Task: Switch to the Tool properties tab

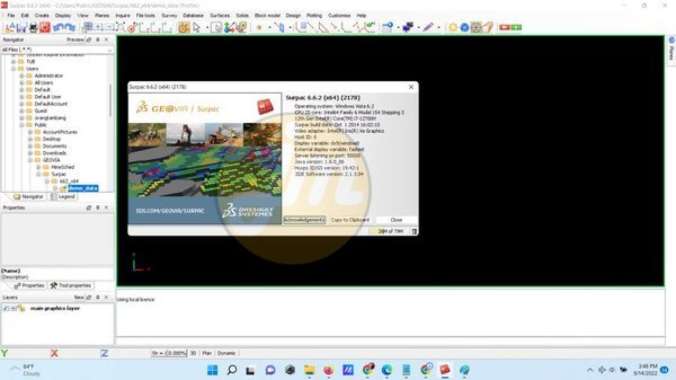Action: (x=71, y=286)
